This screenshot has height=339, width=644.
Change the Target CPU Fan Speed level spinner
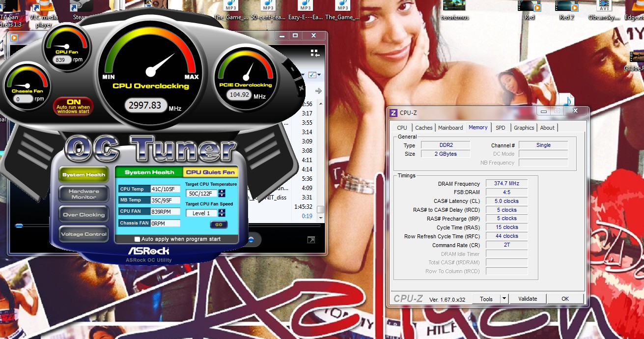pos(222,213)
